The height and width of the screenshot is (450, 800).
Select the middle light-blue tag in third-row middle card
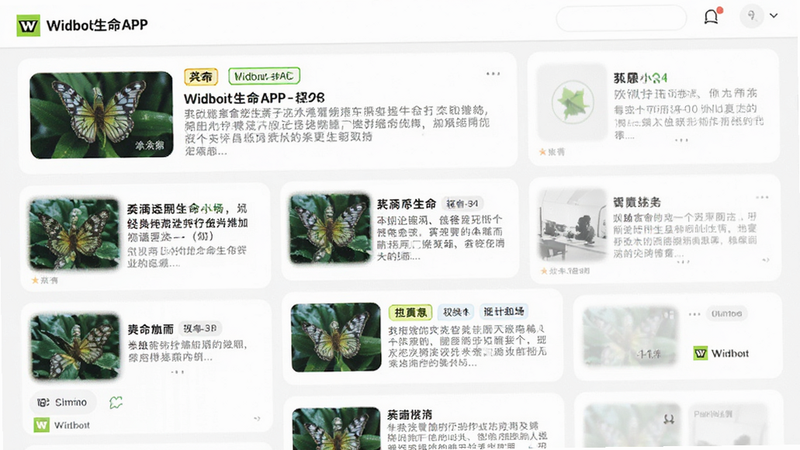pos(456,311)
